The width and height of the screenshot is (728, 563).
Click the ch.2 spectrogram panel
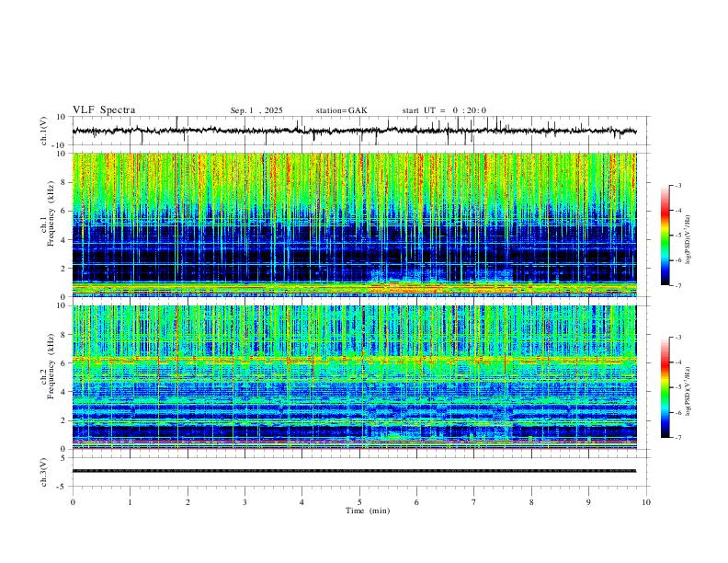pos(355,377)
